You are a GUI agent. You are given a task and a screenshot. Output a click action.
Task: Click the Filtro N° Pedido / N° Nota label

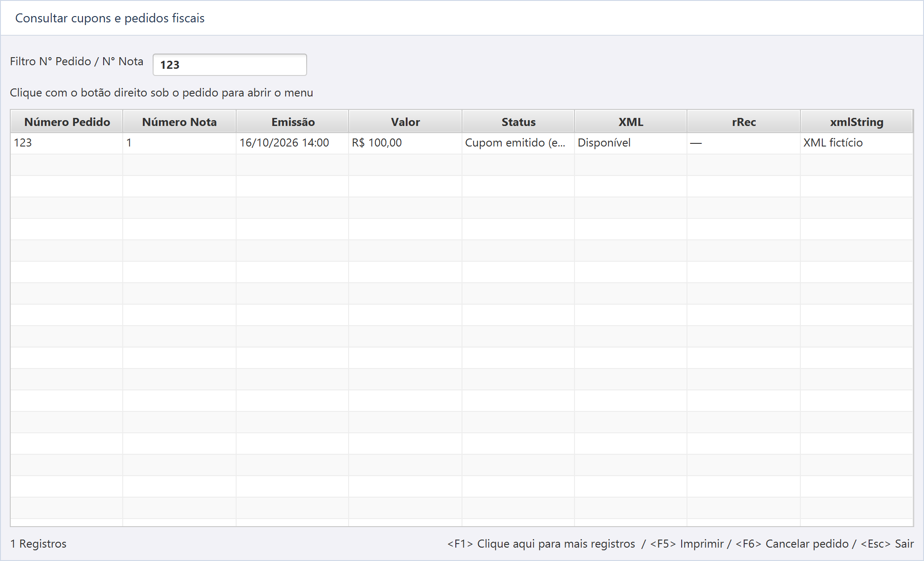coord(77,62)
